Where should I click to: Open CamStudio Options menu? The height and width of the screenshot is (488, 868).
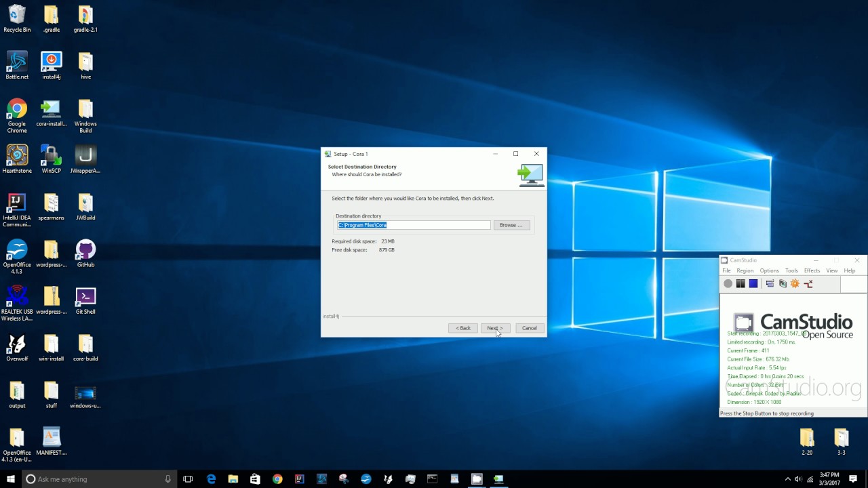tap(769, 270)
